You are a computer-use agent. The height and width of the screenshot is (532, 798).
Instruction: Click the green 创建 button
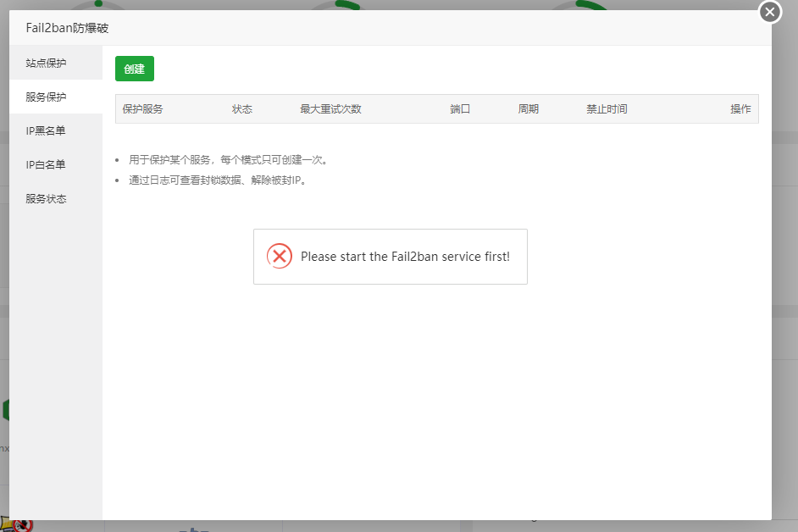coord(135,69)
